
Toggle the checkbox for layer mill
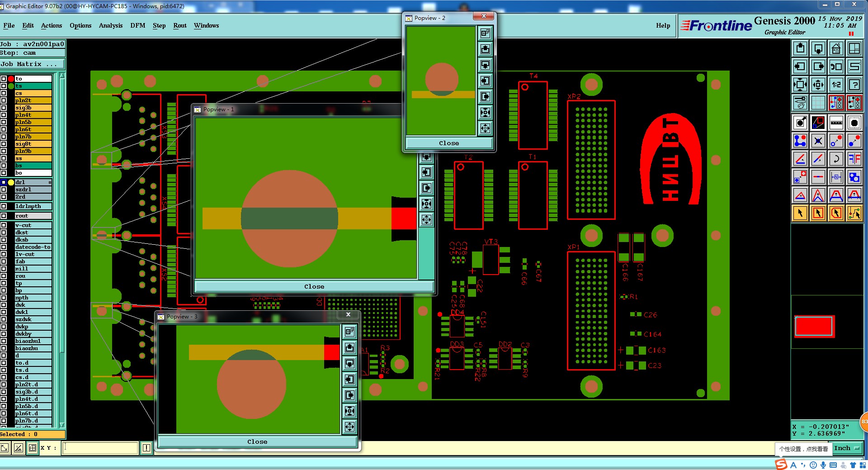pyautogui.click(x=4, y=269)
